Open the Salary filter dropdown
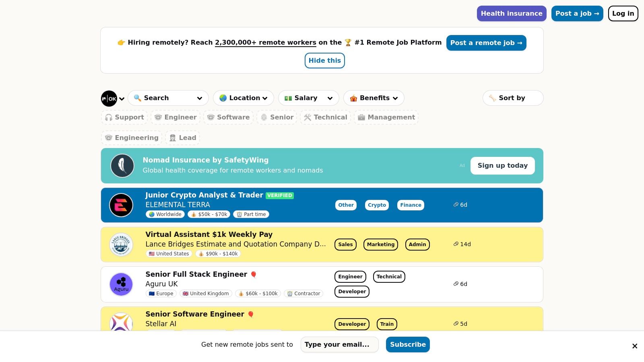This screenshot has width=644, height=362. (x=309, y=98)
